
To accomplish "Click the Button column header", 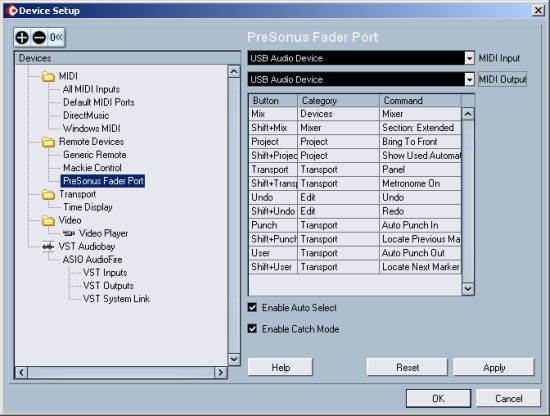I will tap(273, 101).
